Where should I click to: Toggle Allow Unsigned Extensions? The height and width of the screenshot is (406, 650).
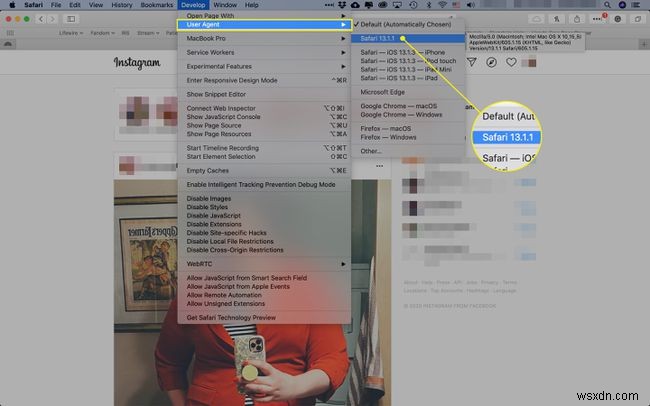[x=264, y=304]
